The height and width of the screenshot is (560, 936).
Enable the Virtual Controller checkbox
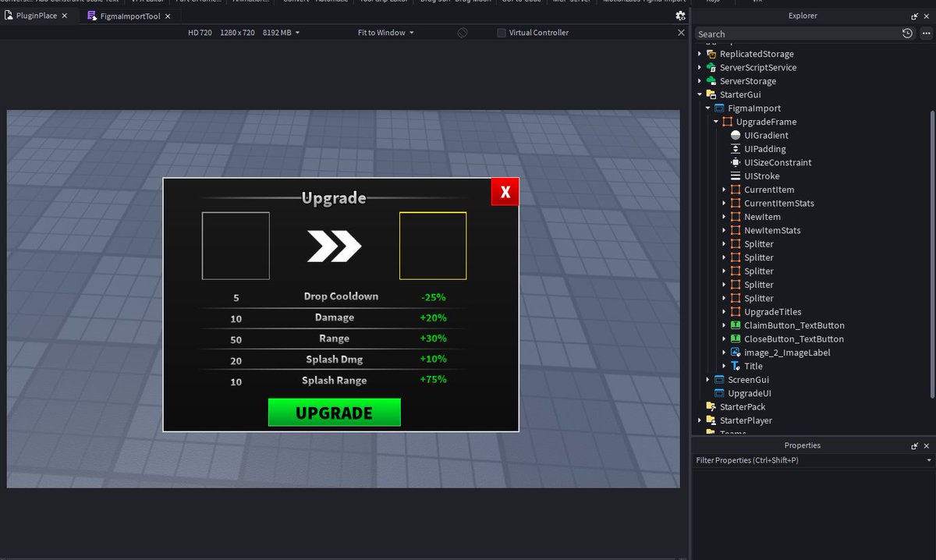click(502, 33)
